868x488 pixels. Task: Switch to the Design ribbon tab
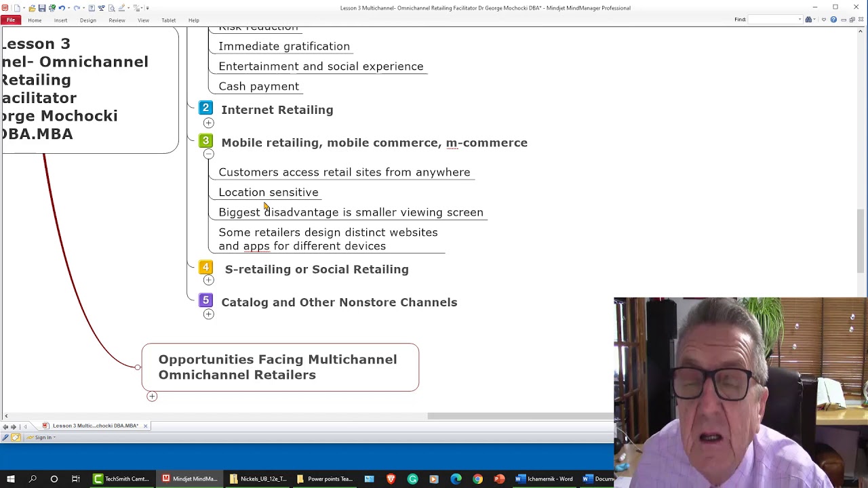tap(88, 20)
